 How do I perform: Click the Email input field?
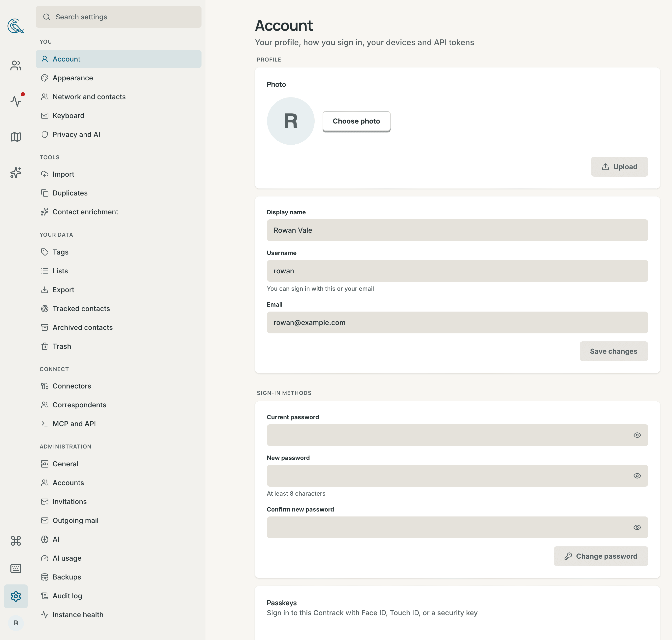click(457, 322)
